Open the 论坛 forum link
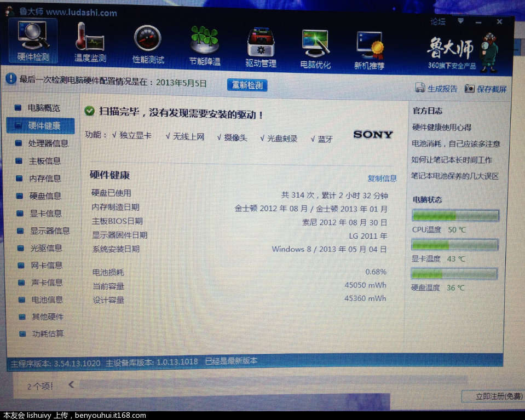This screenshot has height=420, width=525. pyautogui.click(x=438, y=22)
